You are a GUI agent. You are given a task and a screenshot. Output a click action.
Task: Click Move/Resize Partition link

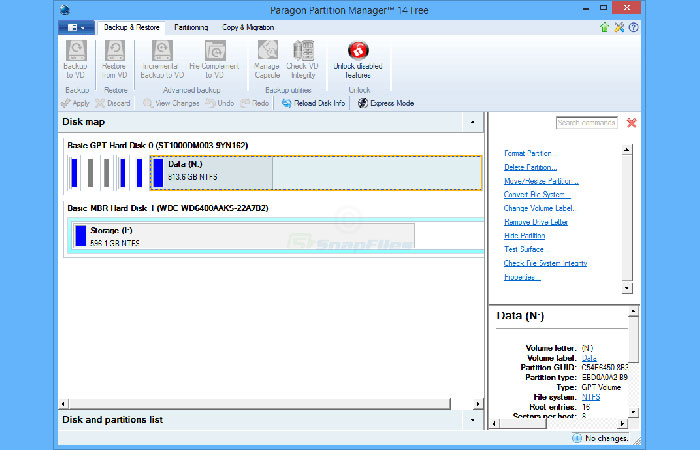(541, 181)
